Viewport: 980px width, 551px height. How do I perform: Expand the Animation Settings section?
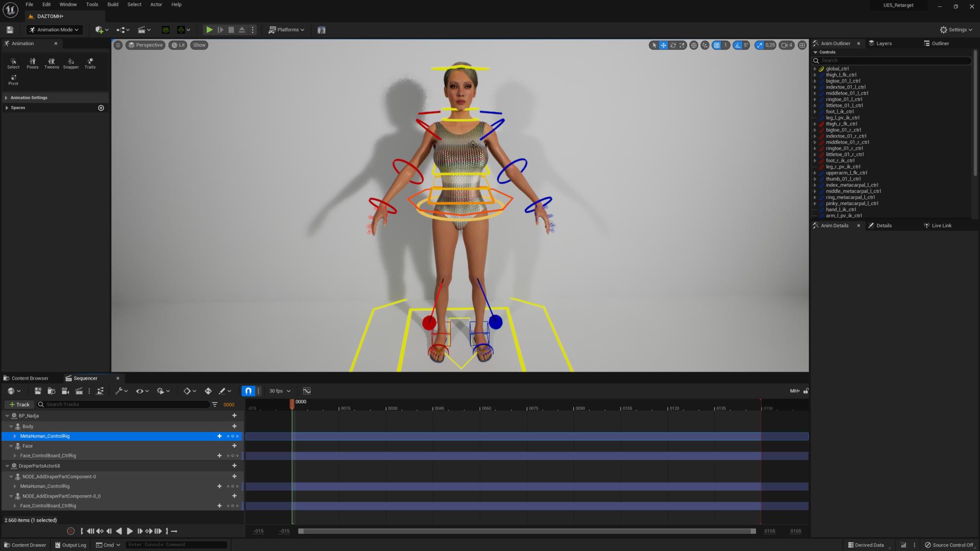tap(6, 98)
